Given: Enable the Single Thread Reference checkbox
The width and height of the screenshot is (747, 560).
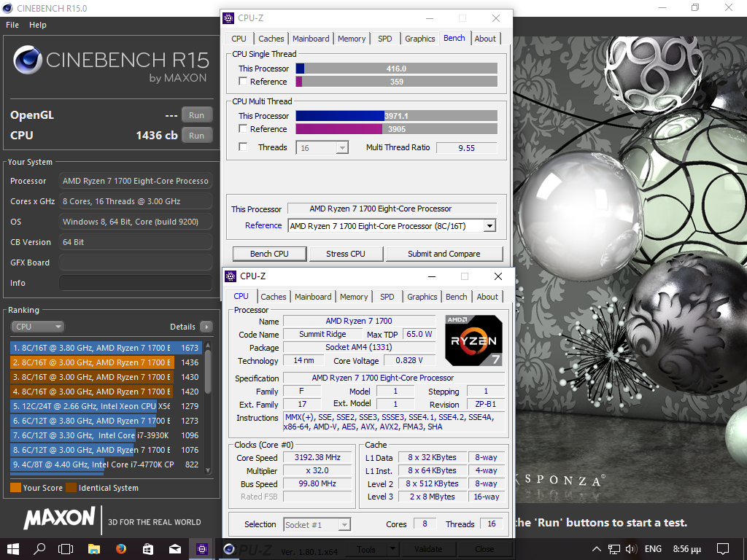Looking at the screenshot, I should 243,82.
